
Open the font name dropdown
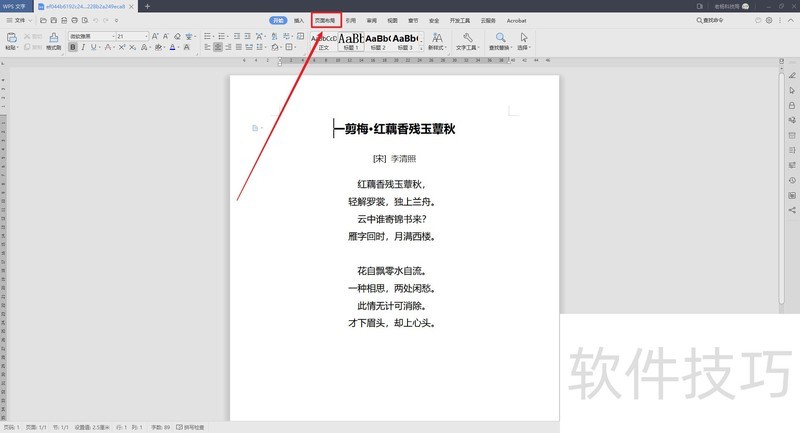(90, 36)
